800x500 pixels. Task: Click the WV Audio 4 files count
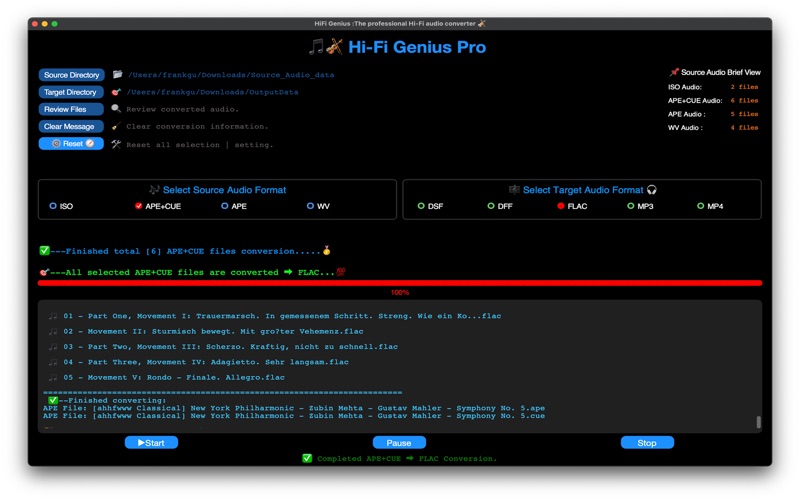(x=744, y=128)
